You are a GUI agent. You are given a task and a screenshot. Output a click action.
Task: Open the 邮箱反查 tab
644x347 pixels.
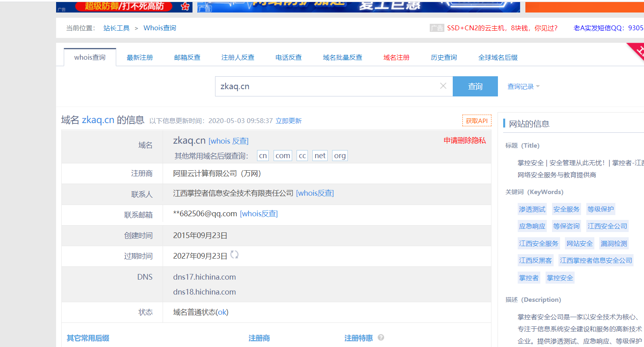tap(187, 58)
